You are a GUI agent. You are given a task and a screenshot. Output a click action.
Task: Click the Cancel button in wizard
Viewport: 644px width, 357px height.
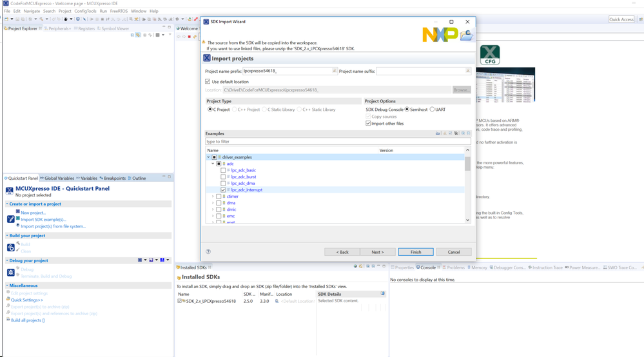pyautogui.click(x=454, y=252)
